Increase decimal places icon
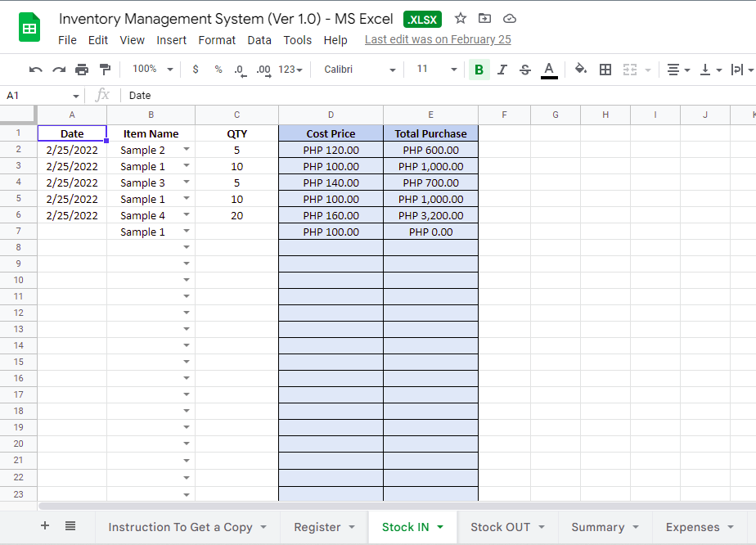756x545 pixels. 263,70
